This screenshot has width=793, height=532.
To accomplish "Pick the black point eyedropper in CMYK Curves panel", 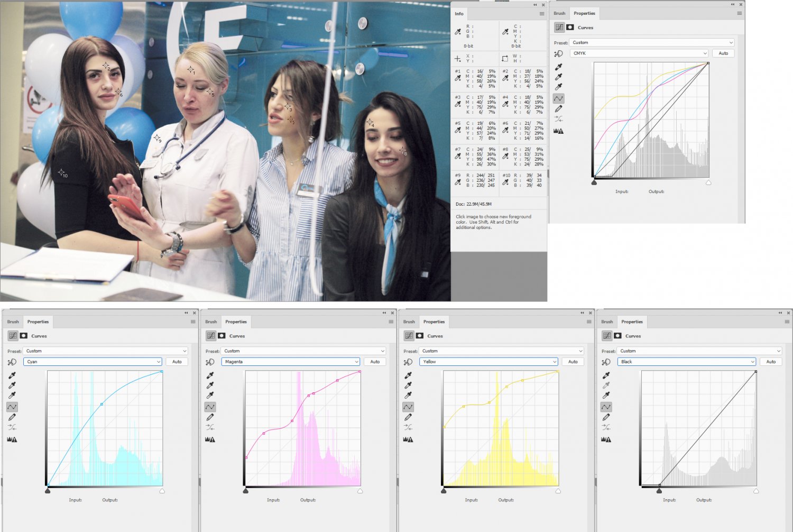I will (x=558, y=67).
